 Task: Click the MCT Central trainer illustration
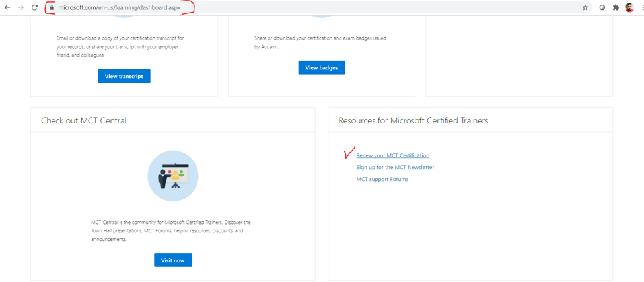[x=173, y=176]
